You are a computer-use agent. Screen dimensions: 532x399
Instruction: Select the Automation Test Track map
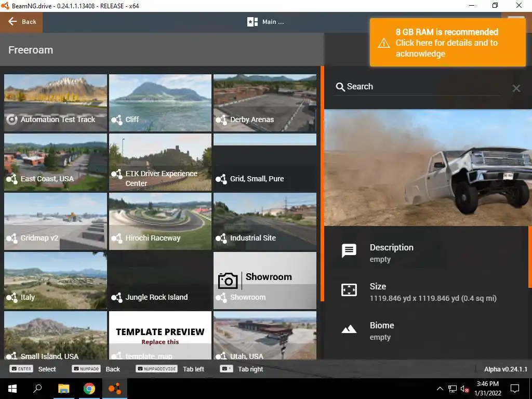click(x=56, y=103)
